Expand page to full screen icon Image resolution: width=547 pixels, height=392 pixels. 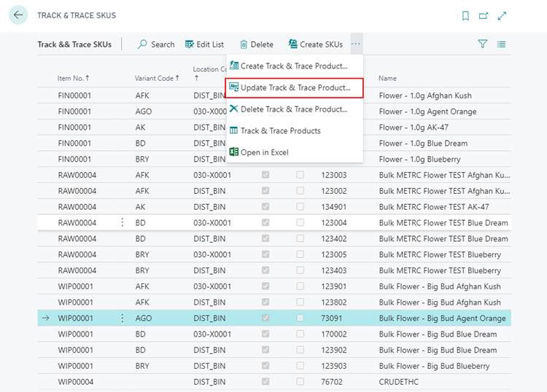click(502, 15)
